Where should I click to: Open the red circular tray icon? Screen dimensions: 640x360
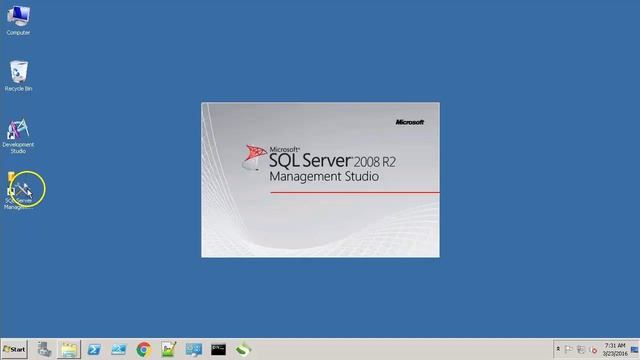click(593, 350)
